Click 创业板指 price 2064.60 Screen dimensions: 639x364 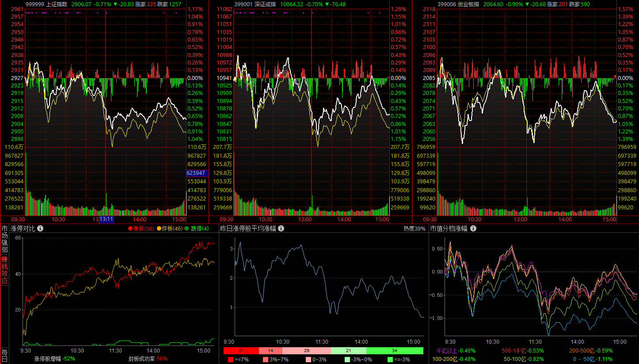click(494, 4)
